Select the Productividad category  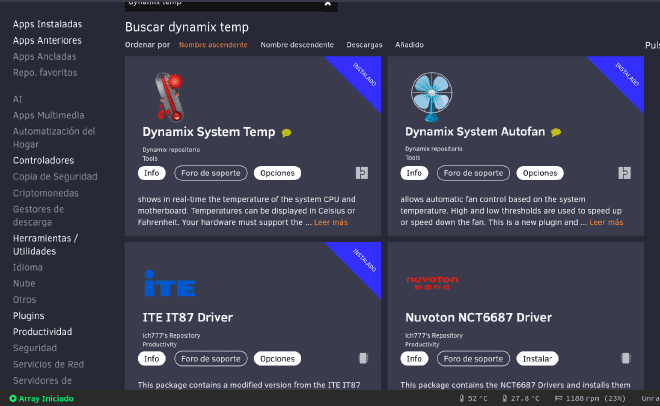click(x=43, y=332)
